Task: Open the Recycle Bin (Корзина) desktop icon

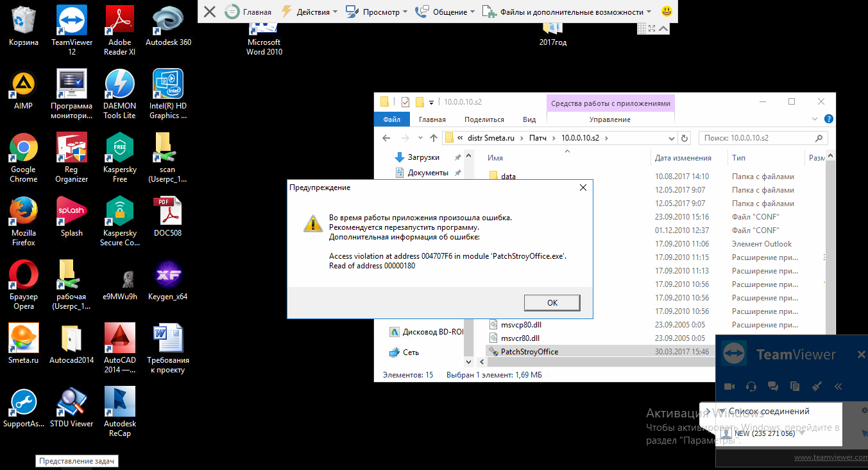Action: click(24, 26)
